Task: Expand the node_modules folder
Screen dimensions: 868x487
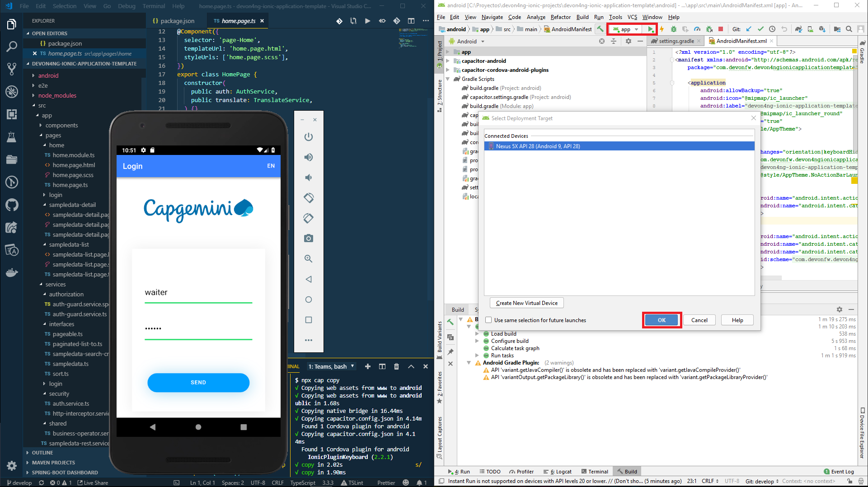Action: click(x=57, y=95)
